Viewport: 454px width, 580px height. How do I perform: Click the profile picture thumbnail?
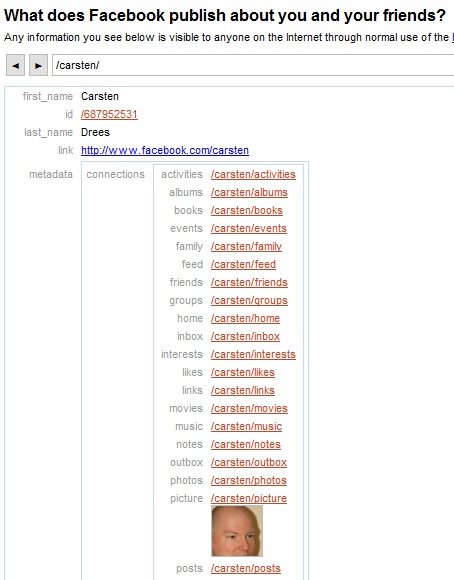(x=237, y=531)
